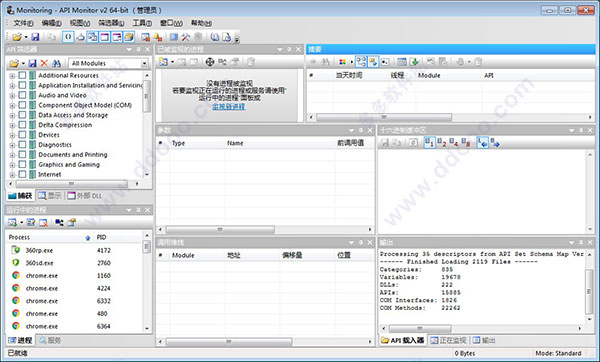
Task: Toggle the parentheses view button in main toolbar
Action: [x=68, y=37]
